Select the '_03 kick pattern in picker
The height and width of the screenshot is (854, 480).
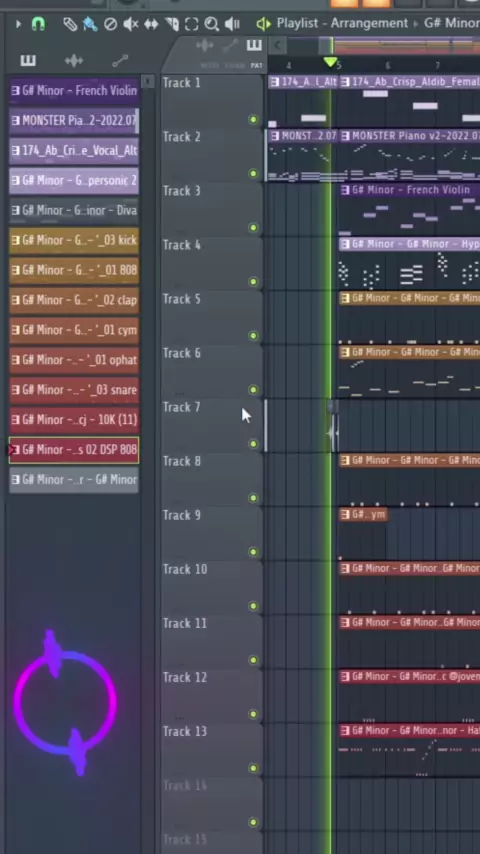[x=74, y=240]
